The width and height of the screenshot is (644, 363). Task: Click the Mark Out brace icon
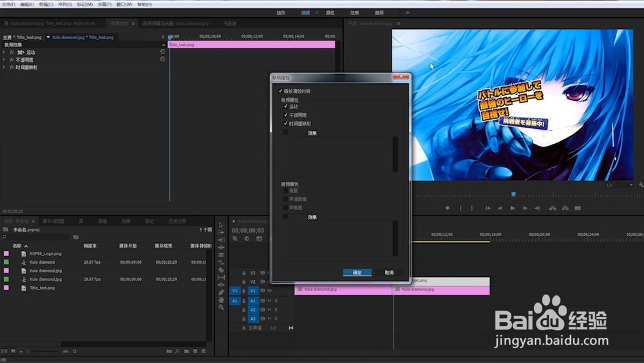(x=472, y=208)
